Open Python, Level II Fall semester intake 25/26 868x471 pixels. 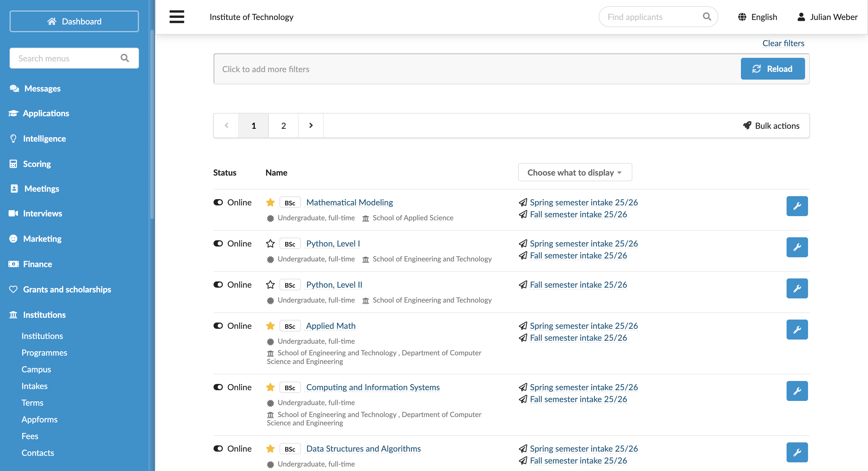tap(578, 284)
